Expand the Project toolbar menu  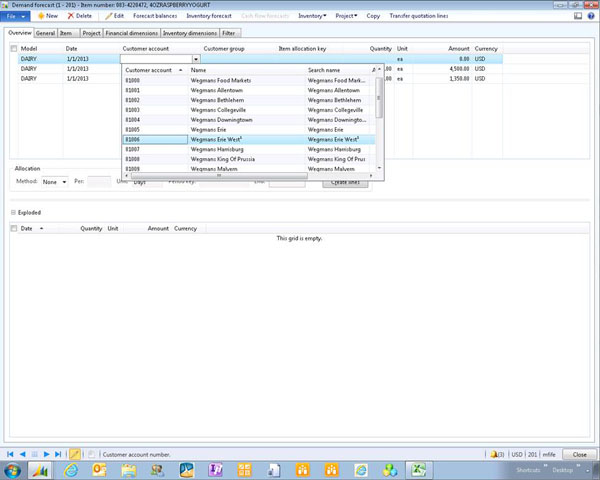pyautogui.click(x=346, y=16)
